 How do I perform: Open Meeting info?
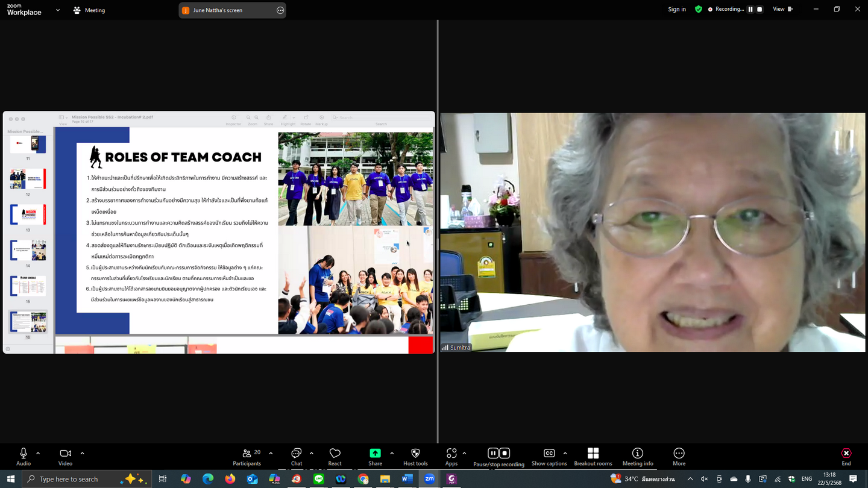tap(637, 457)
